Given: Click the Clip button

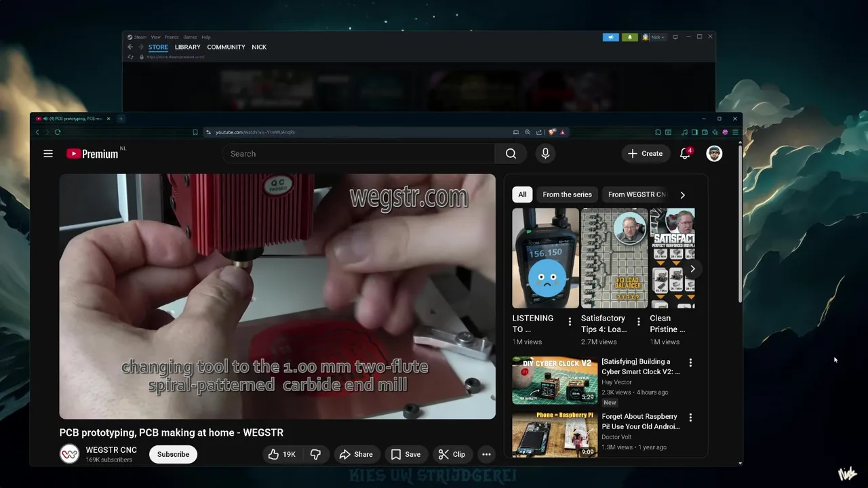Looking at the screenshot, I should tap(452, 455).
